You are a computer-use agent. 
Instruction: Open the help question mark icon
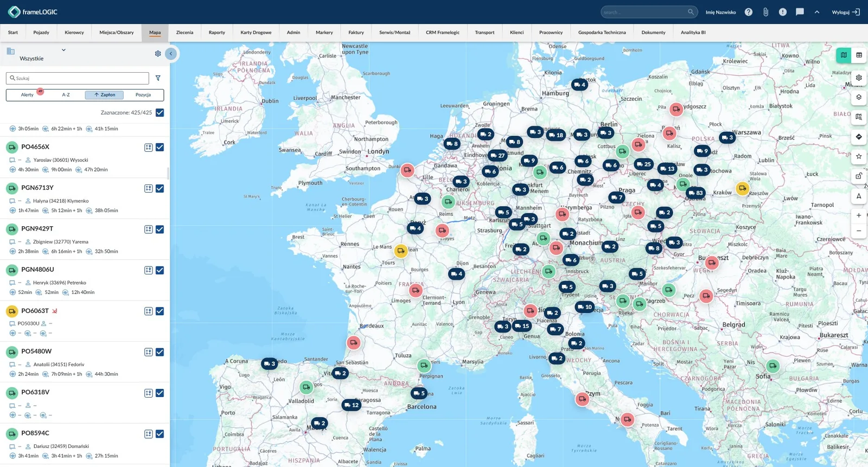[749, 12]
